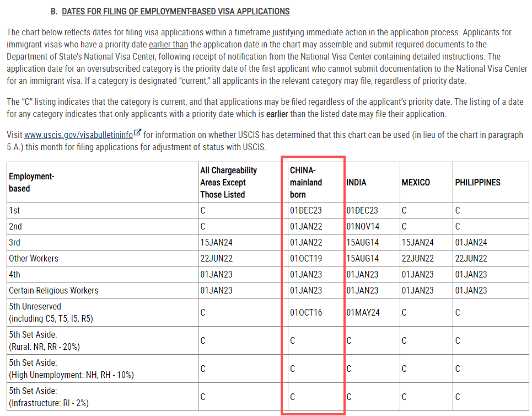Click the INDIA column header

coord(356,182)
